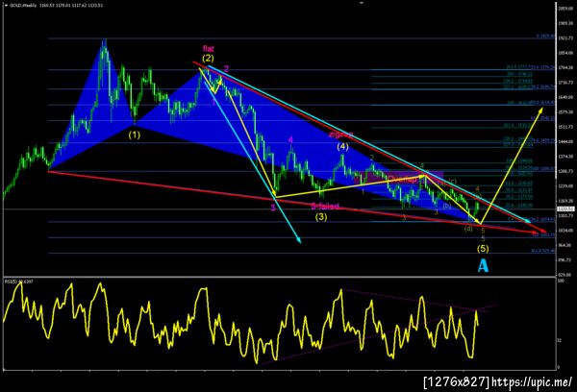Select the RSI indicator label in the lower pane

(19, 282)
